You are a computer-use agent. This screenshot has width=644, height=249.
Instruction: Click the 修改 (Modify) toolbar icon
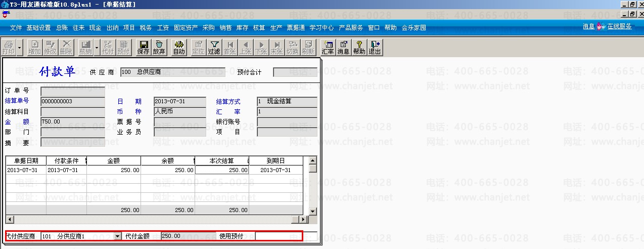[x=50, y=47]
